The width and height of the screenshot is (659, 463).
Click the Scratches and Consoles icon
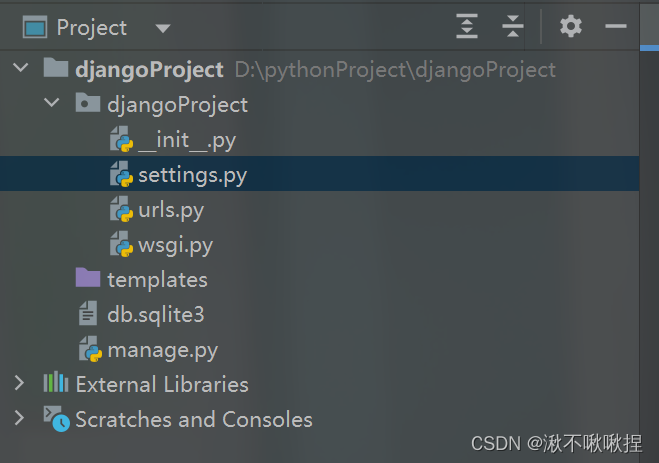[56, 419]
